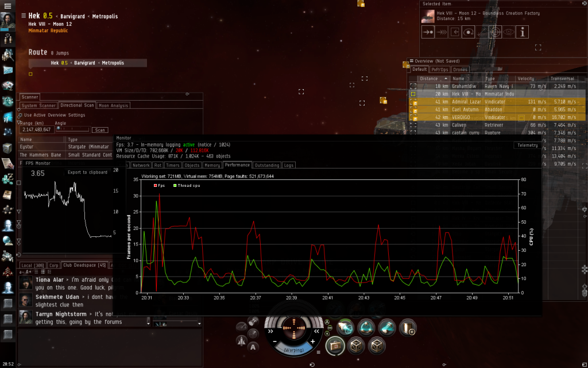The image size is (588, 368).
Task: Click Export to clipboard in FPS Monitor
Action: 87,172
